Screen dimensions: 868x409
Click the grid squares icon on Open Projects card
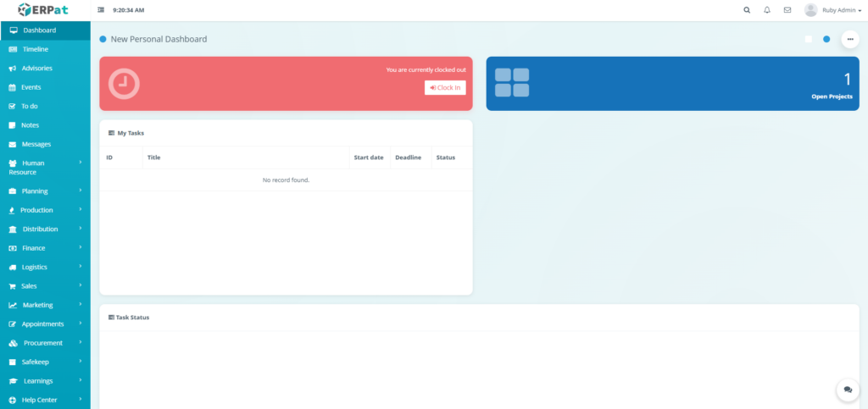click(512, 82)
